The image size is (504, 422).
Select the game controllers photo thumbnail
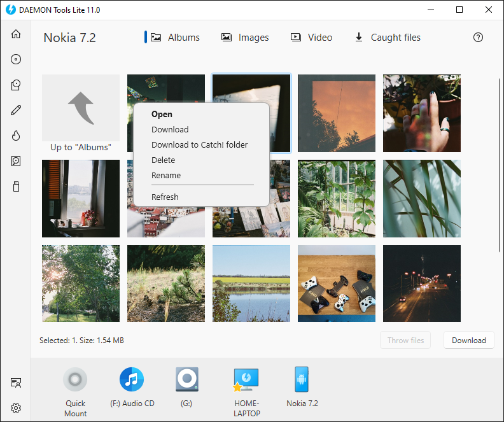pos(337,284)
